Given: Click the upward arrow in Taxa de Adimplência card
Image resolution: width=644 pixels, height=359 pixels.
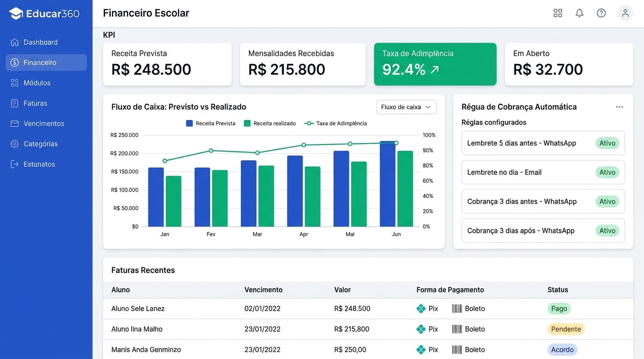Looking at the screenshot, I should click(435, 70).
